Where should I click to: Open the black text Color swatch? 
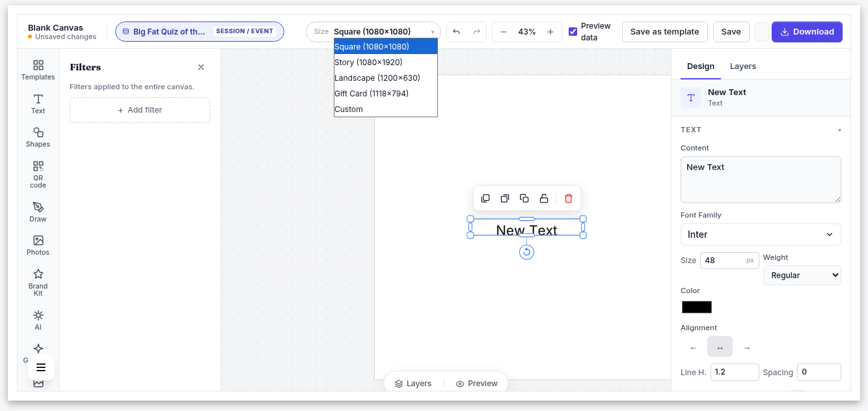(x=697, y=307)
